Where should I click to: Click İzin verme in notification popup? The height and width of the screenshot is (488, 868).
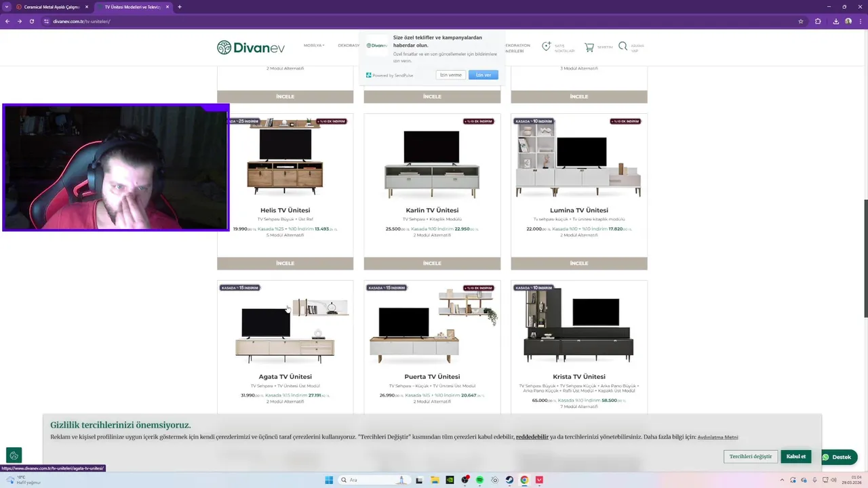coord(450,75)
